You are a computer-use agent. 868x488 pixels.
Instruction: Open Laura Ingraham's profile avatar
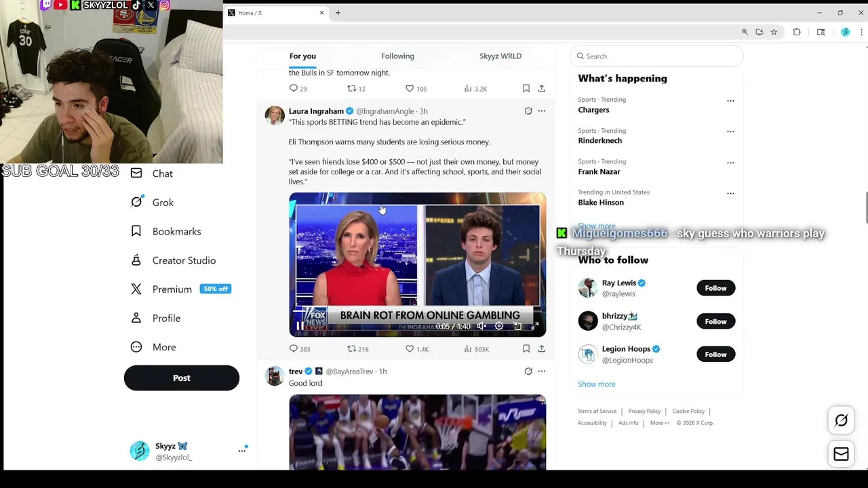[275, 116]
